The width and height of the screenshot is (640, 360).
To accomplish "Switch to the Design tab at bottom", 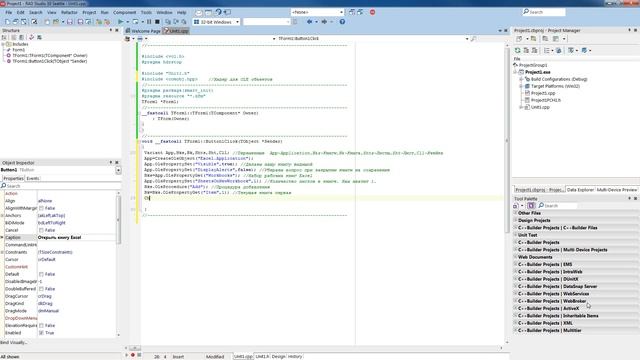I will tap(278, 356).
